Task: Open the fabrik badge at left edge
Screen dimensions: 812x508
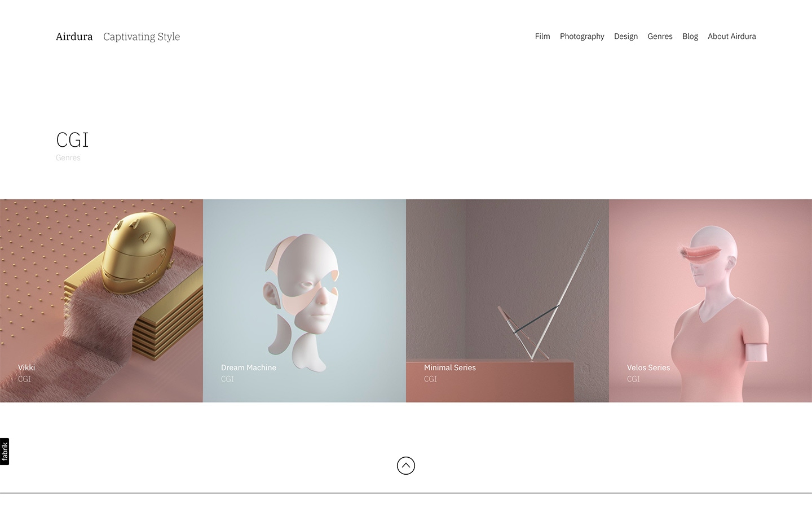Action: pos(5,452)
